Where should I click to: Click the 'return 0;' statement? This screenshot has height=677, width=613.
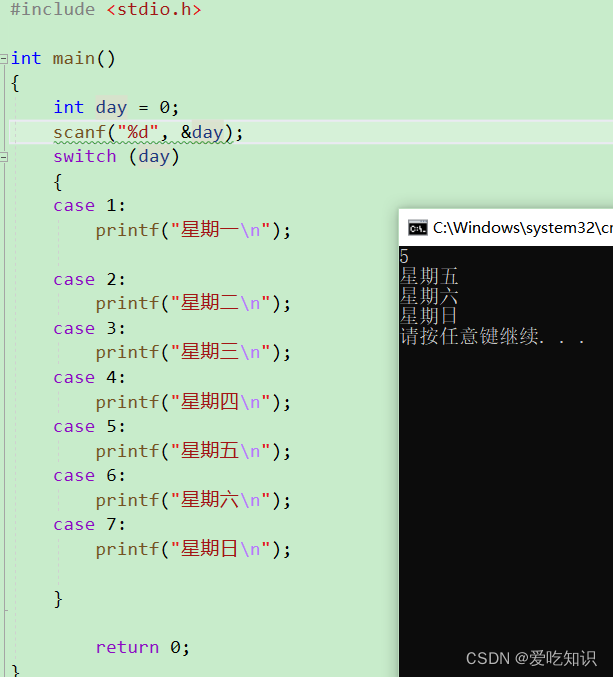[x=142, y=647]
